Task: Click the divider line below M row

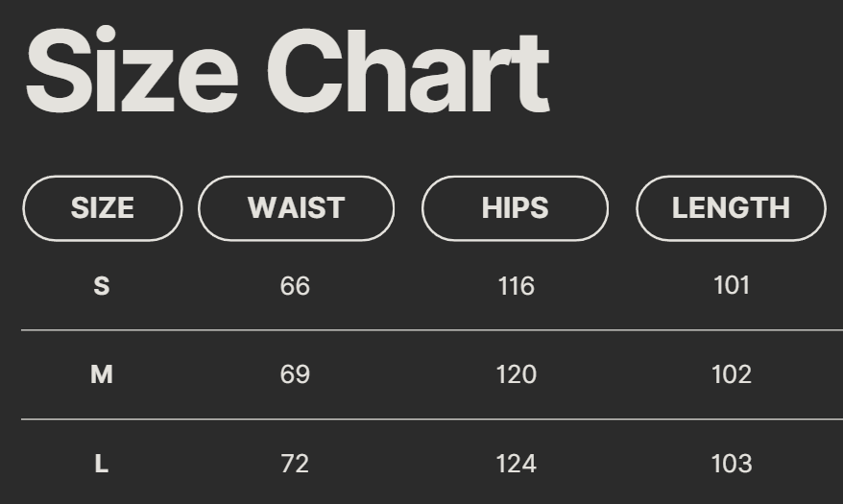Action: 432,420
